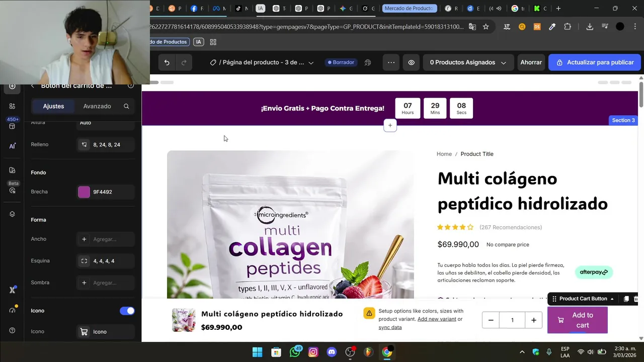Open help icon in settings panel header

[x=131, y=85]
